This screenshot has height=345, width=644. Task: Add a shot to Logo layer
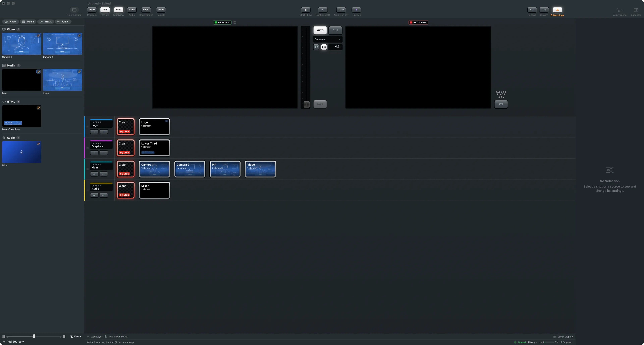[94, 132]
